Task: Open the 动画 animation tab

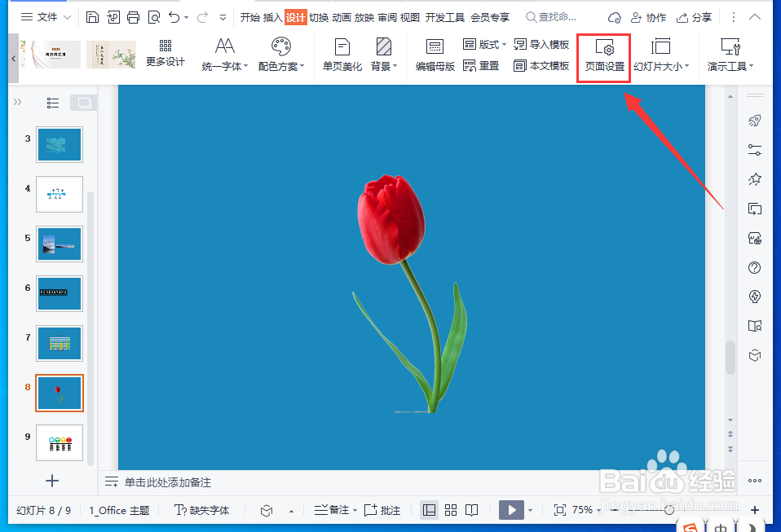Action: coord(342,17)
